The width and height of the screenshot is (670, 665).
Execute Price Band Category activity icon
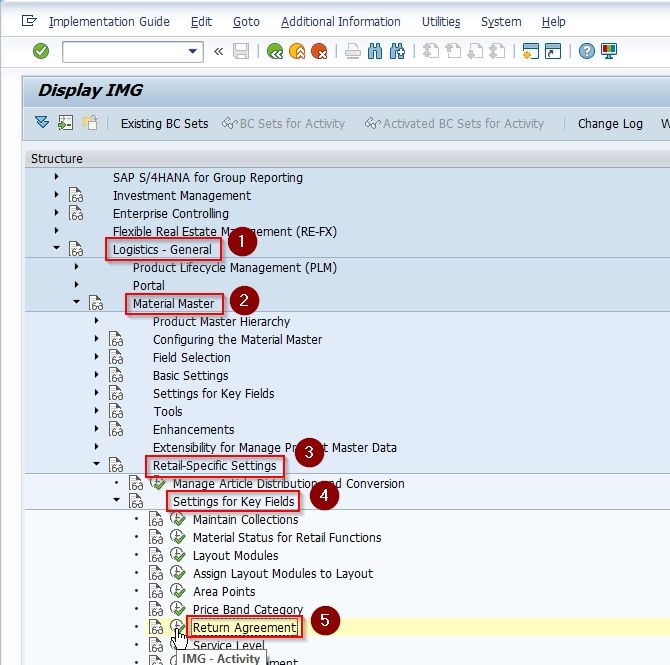point(177,609)
